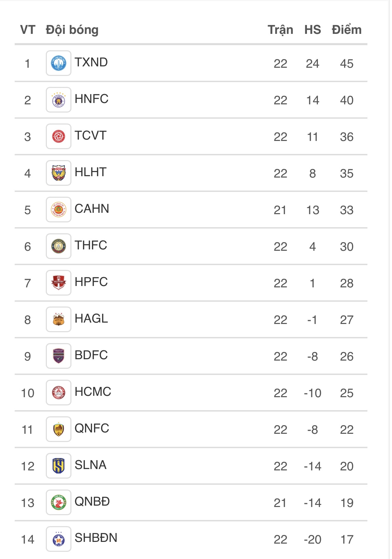Click the Đội bóng column header

72,30
